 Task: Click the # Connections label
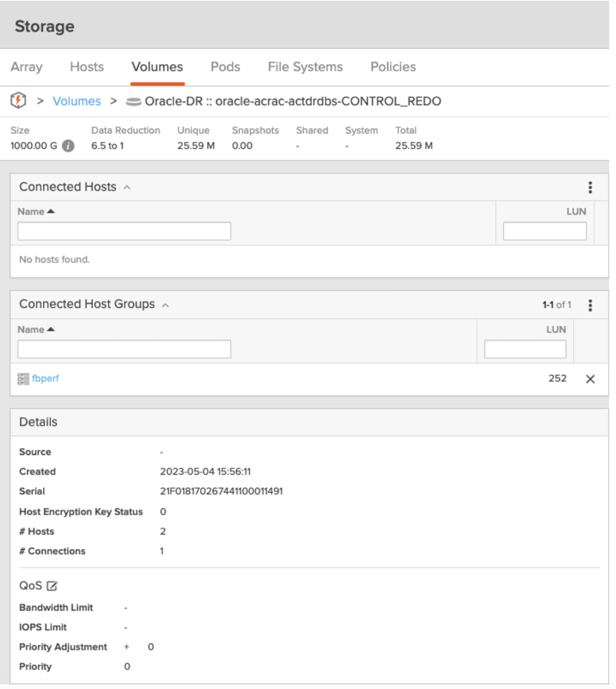[52, 551]
